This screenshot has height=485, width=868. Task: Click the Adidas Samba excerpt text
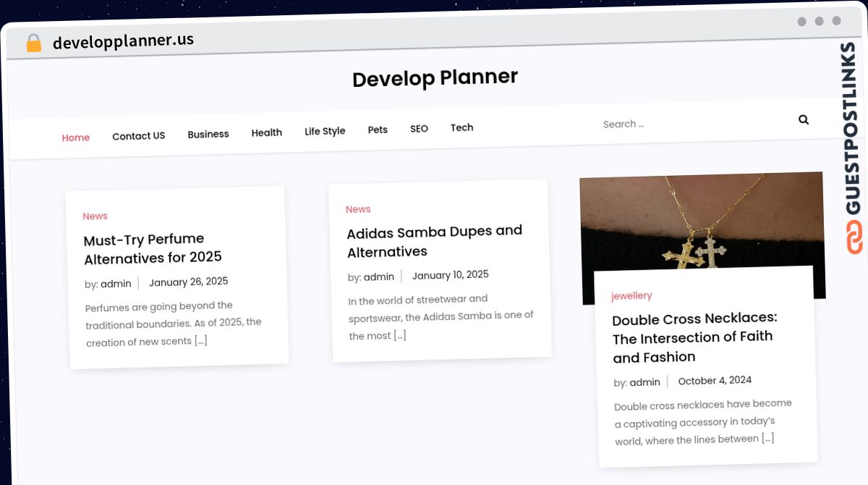(441, 317)
